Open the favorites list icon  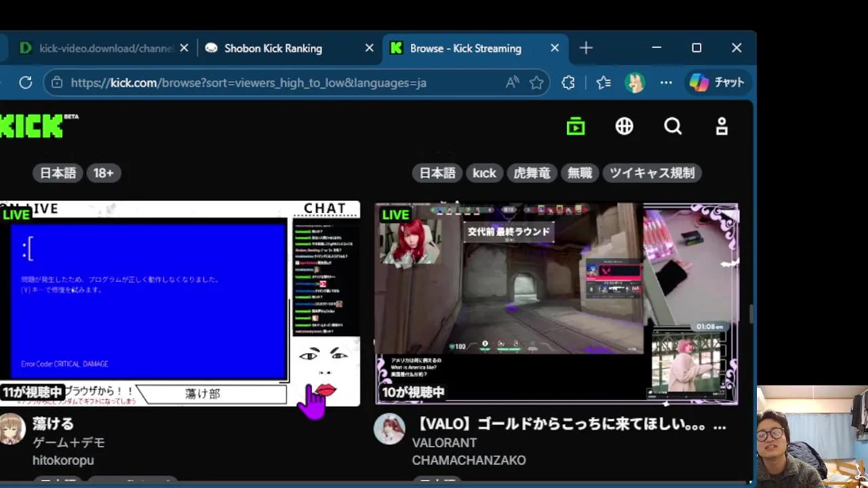(x=604, y=83)
